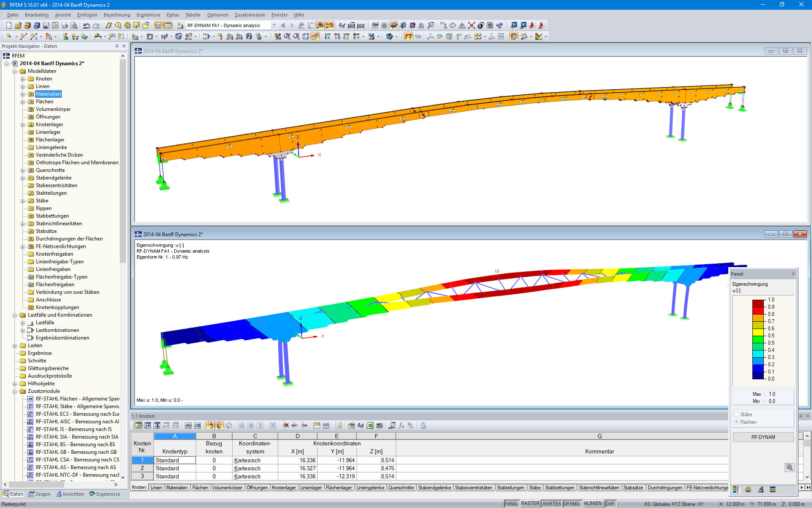Click the Undo icon
The height and width of the screenshot is (508, 812).
[x=86, y=25]
